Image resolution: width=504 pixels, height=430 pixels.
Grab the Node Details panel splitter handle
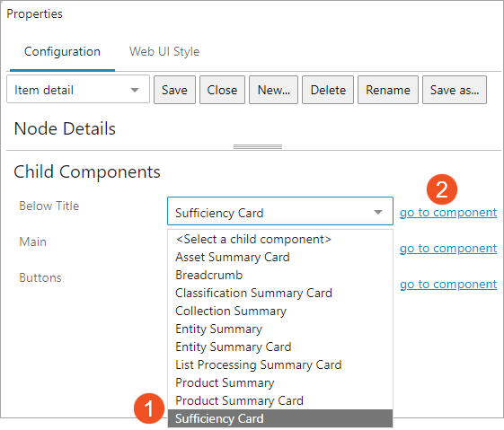(x=258, y=146)
